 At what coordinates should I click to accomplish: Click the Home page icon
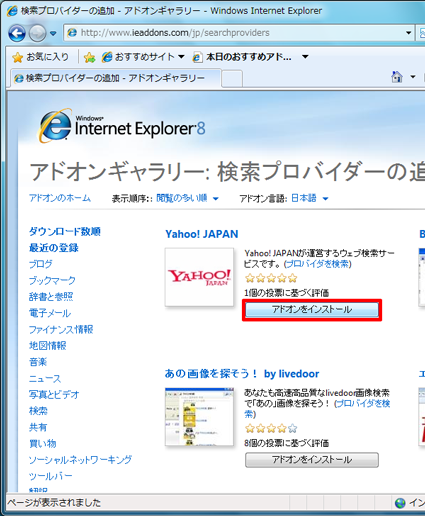(397, 77)
